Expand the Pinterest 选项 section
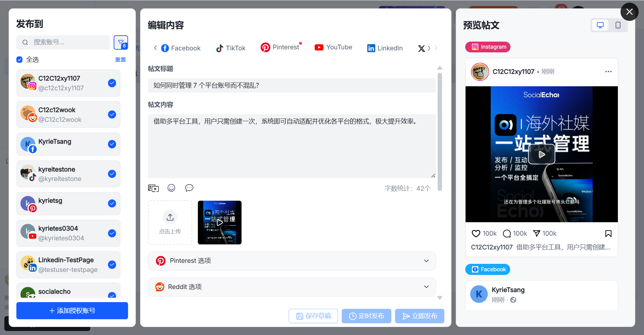 coord(292,261)
